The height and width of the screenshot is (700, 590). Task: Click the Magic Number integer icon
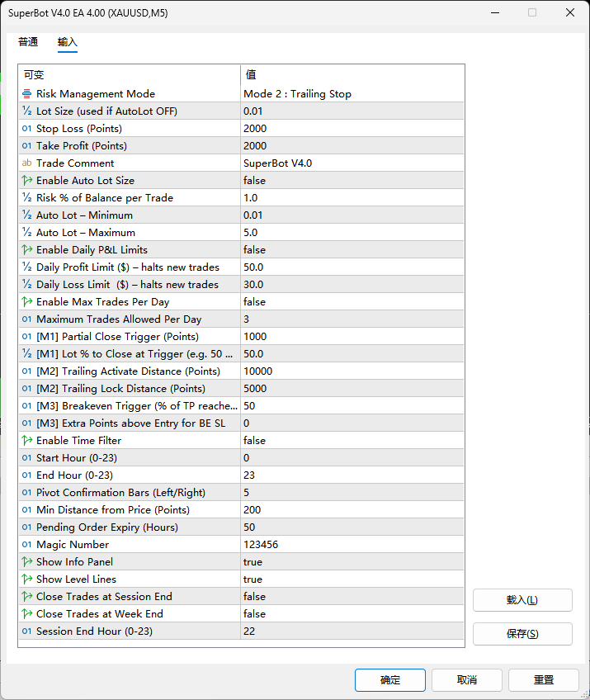tap(27, 545)
